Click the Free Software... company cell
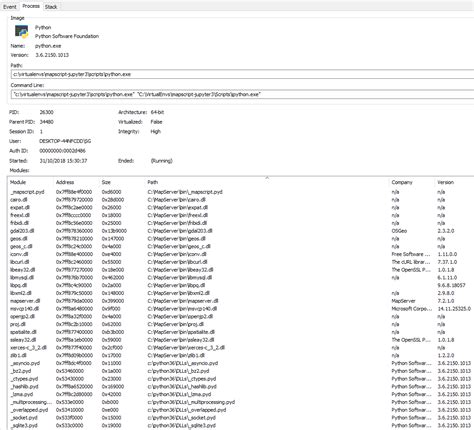 [411, 254]
